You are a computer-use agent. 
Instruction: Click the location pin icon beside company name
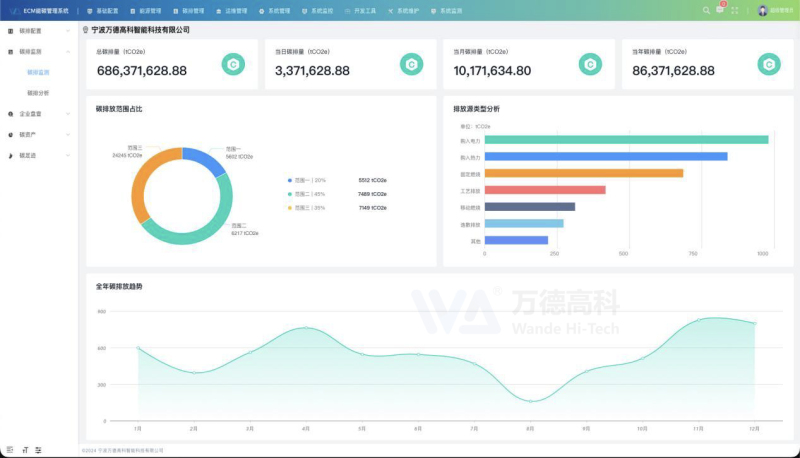click(x=85, y=30)
